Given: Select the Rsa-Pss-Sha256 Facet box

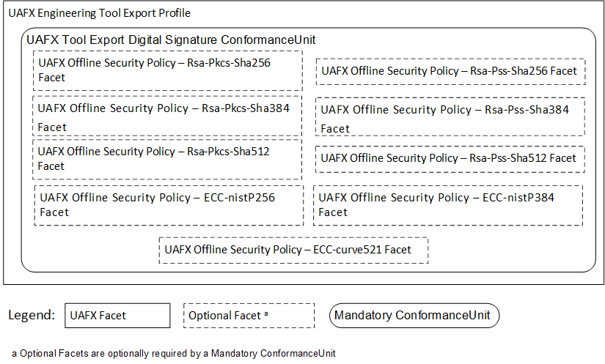Looking at the screenshot, I should point(451,72).
